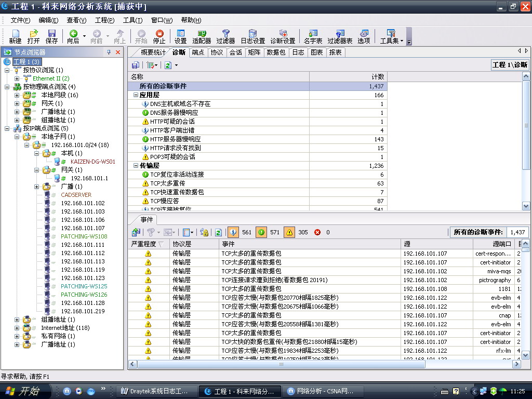Toggle the warning events filter (305)

pos(289,232)
